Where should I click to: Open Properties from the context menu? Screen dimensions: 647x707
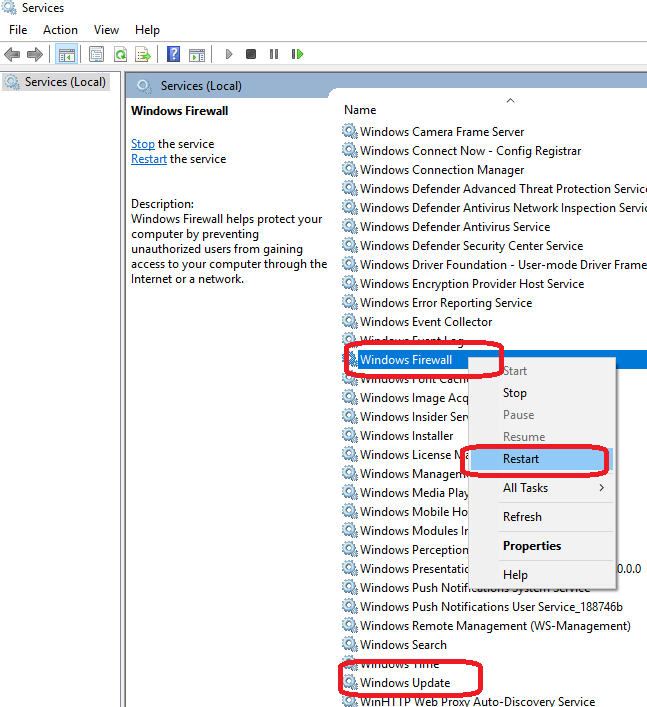pyautogui.click(x=542, y=546)
